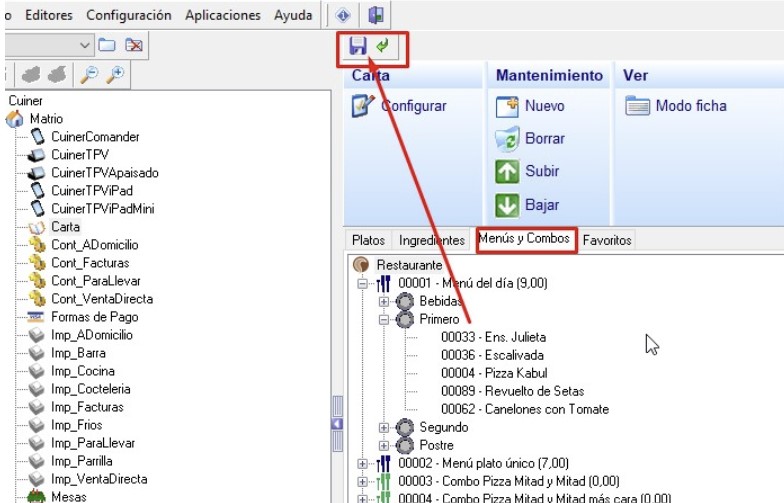
Task: Click the Borrar link
Action: point(544,138)
